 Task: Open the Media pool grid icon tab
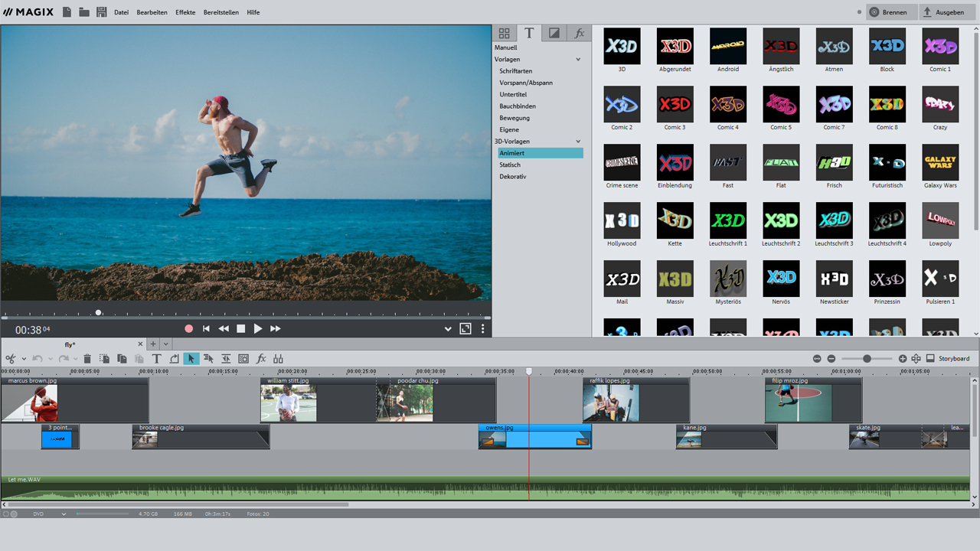click(504, 33)
